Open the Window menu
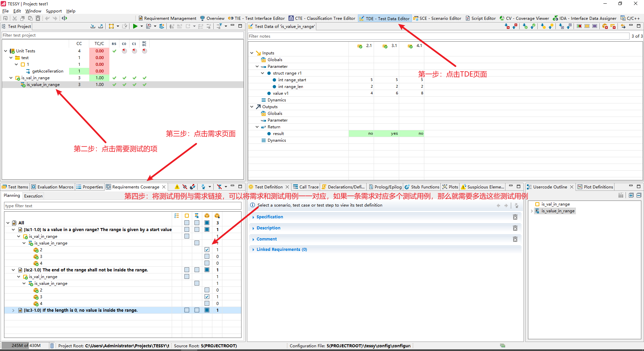The width and height of the screenshot is (644, 351). (33, 11)
